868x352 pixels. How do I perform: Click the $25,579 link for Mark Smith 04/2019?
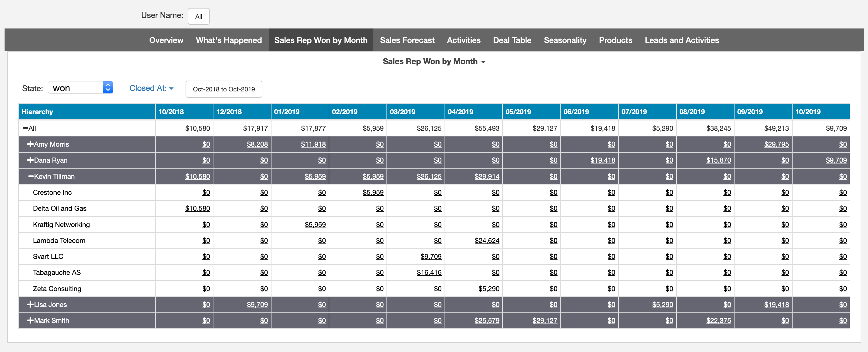487,321
